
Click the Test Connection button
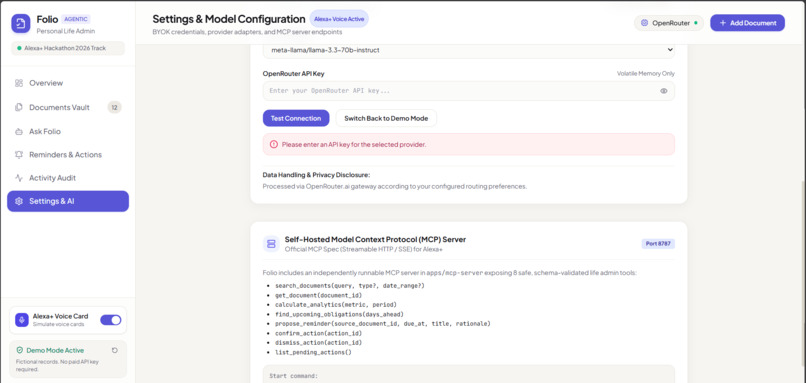coord(296,118)
